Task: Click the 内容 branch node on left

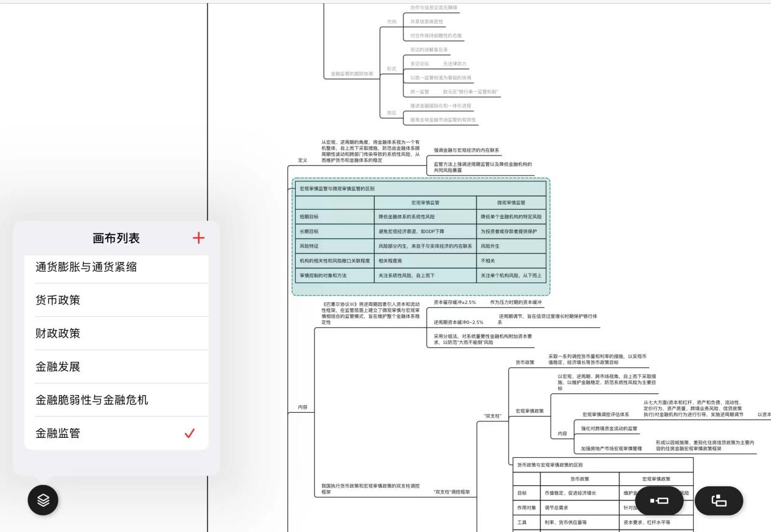Action: point(302,407)
